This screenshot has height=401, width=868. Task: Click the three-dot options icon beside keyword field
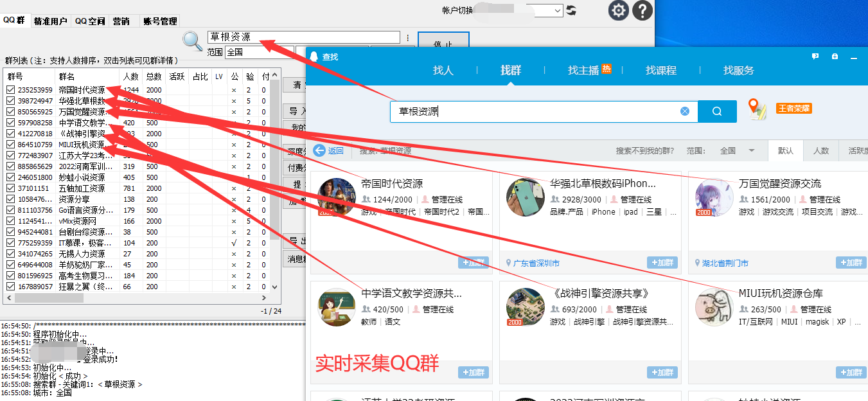coord(407,38)
